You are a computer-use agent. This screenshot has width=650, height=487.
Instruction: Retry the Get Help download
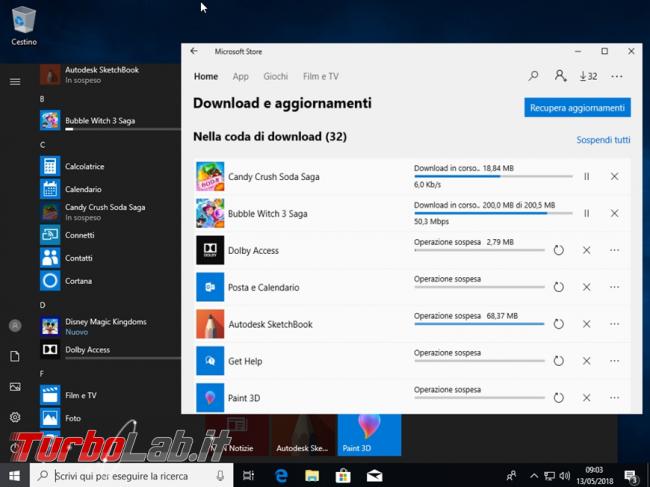558,361
